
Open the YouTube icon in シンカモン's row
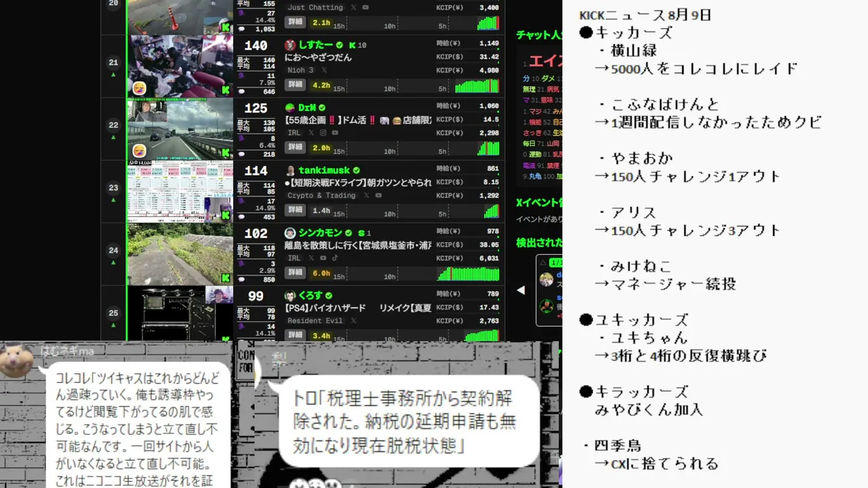[x=323, y=258]
